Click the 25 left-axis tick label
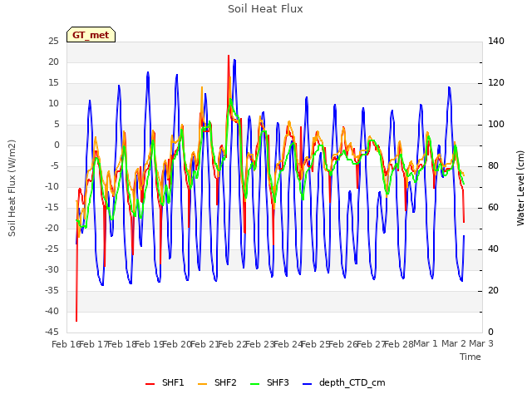 [x=53, y=41]
